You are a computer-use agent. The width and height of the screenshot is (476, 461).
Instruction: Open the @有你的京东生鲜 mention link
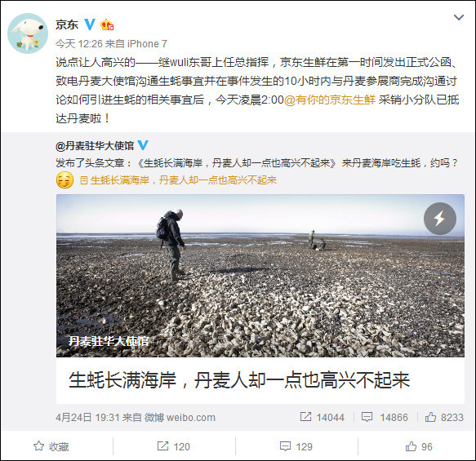pyautogui.click(x=330, y=100)
